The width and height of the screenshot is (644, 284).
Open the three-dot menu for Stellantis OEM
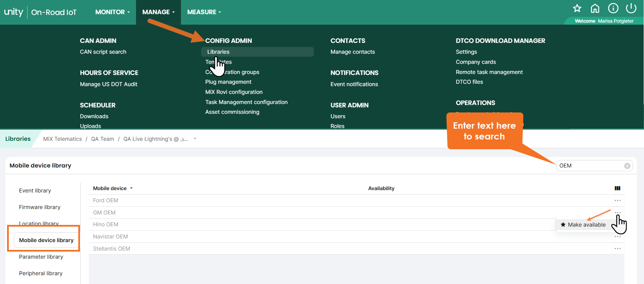(618, 249)
